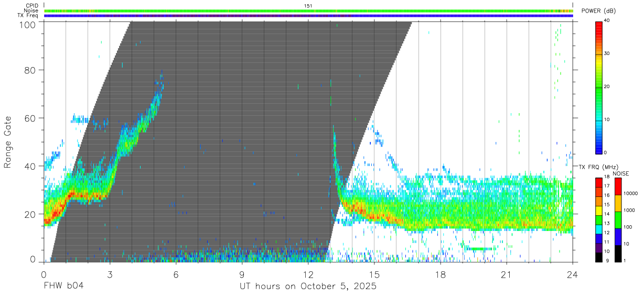Click the 10000 label on NOISE legend
The width and height of the screenshot is (644, 297).
coord(630,194)
